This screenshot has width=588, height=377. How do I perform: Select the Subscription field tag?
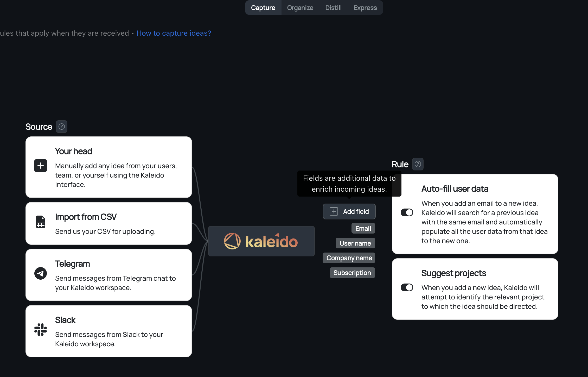[352, 273]
